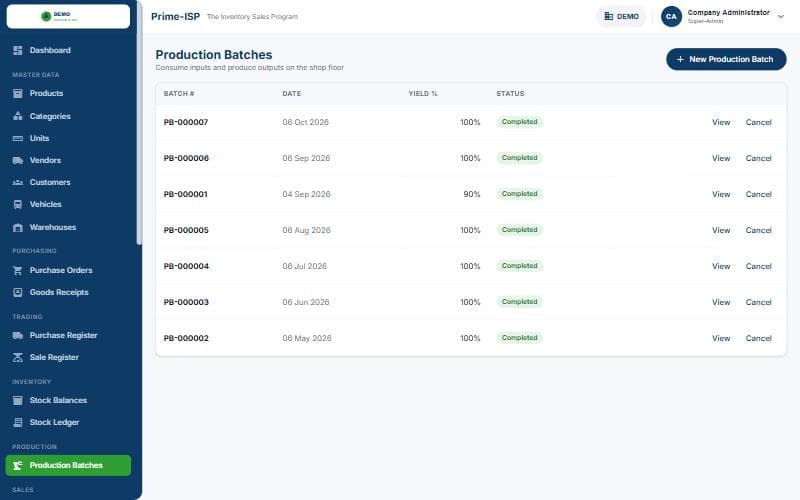Click the building icon in DEMO badge

609,16
